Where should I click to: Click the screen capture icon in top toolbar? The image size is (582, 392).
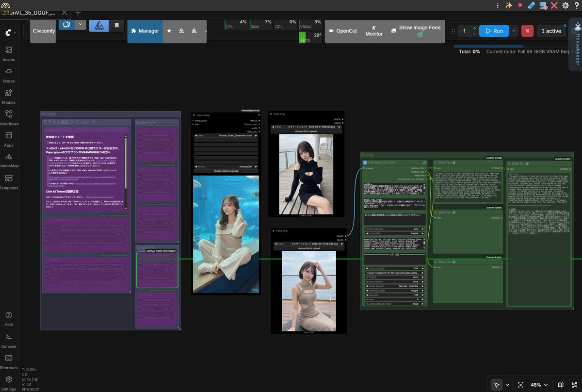click(66, 24)
